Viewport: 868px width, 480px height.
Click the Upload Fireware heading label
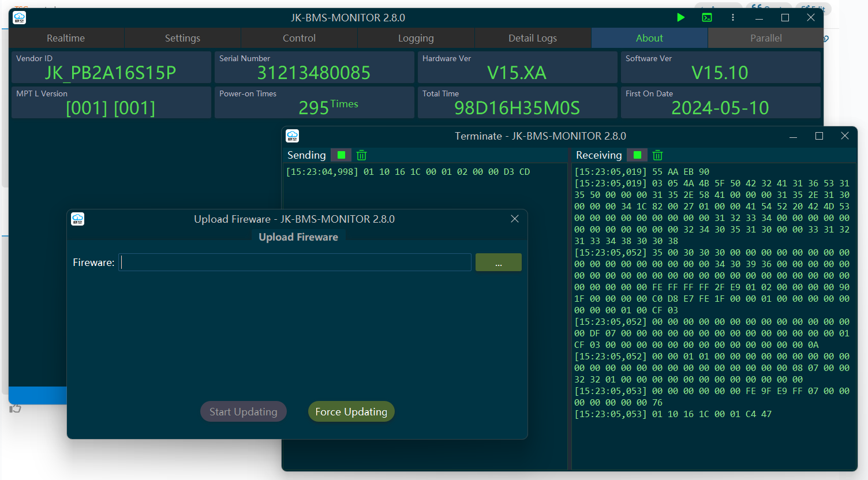[x=298, y=237]
